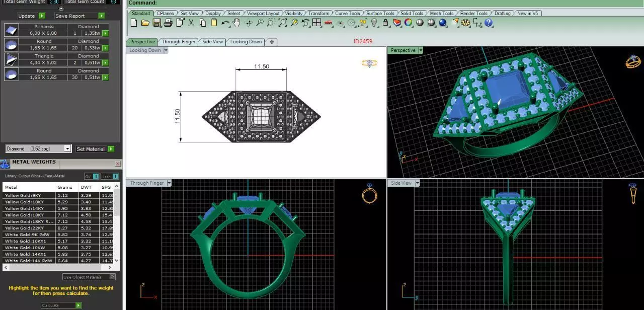Close the Metal Weights panel
Image resolution: width=644 pixels, height=310 pixels.
[118, 164]
